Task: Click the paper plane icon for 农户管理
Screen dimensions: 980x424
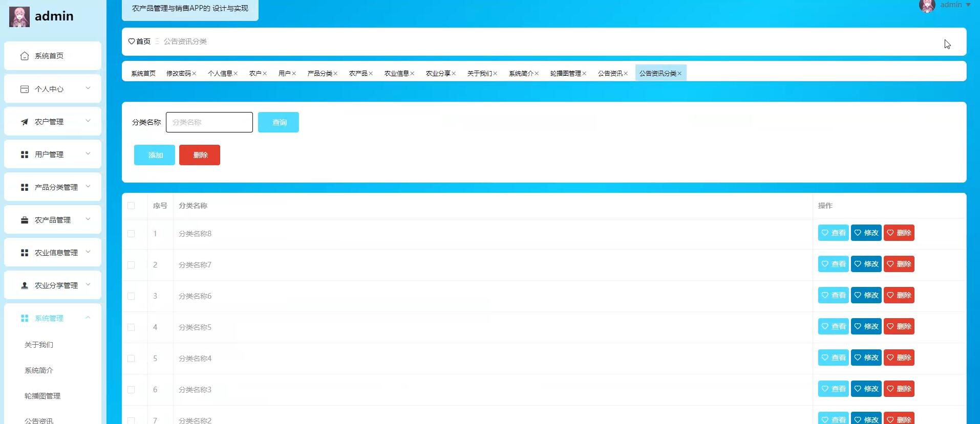Action: coord(25,122)
